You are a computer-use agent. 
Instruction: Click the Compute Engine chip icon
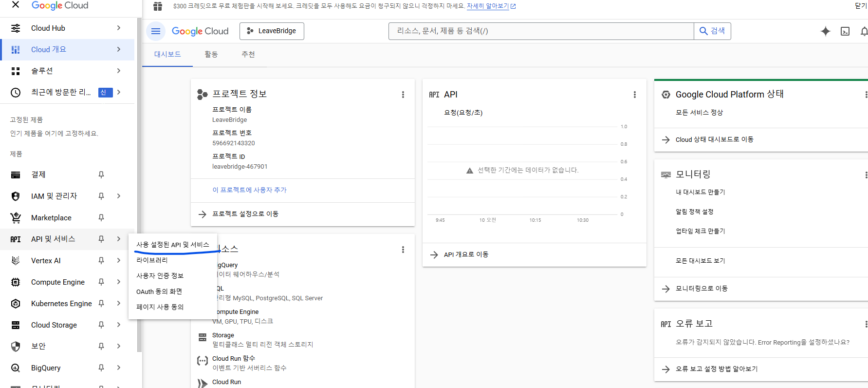16,282
